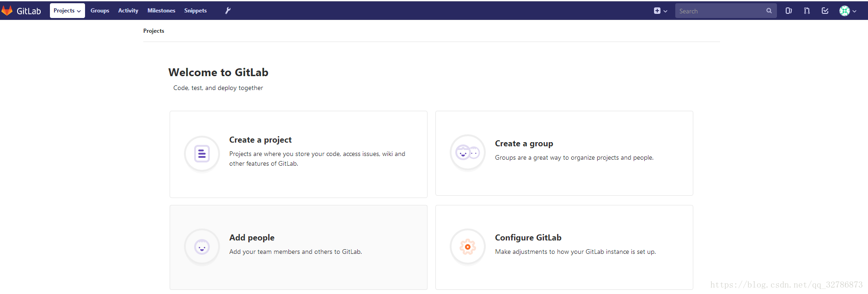Click the Configure GitLab gear icon
This screenshot has height=294, width=868.
(468, 247)
